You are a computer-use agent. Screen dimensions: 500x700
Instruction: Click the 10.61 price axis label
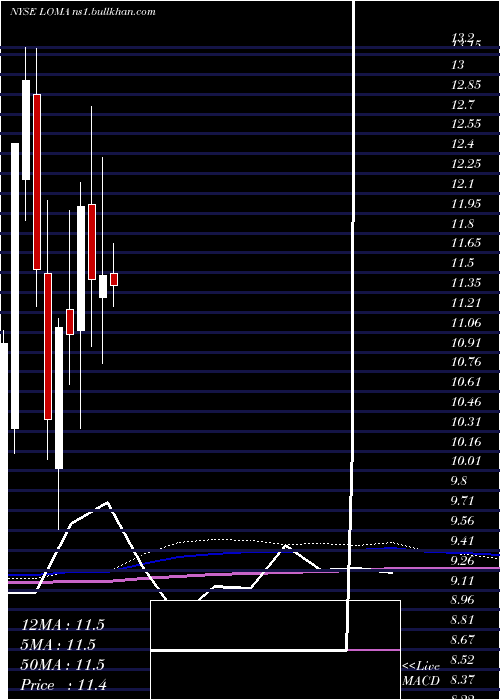pyautogui.click(x=466, y=382)
